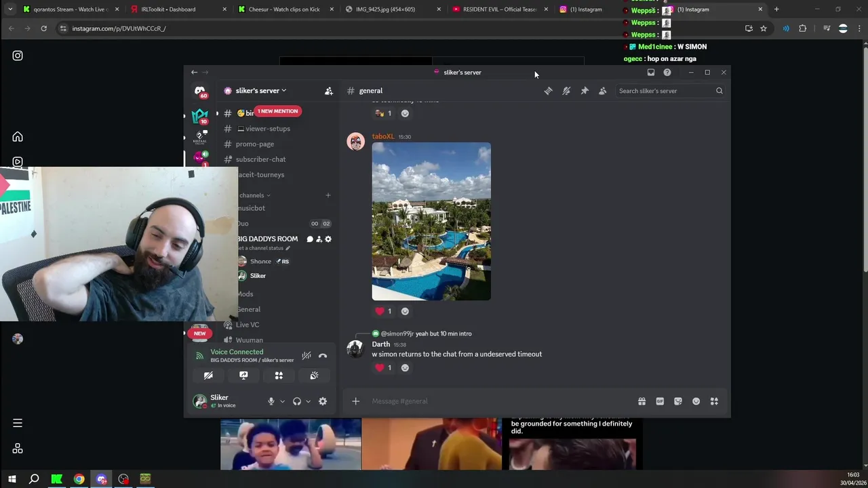Edit the channel status pencil

288,248
